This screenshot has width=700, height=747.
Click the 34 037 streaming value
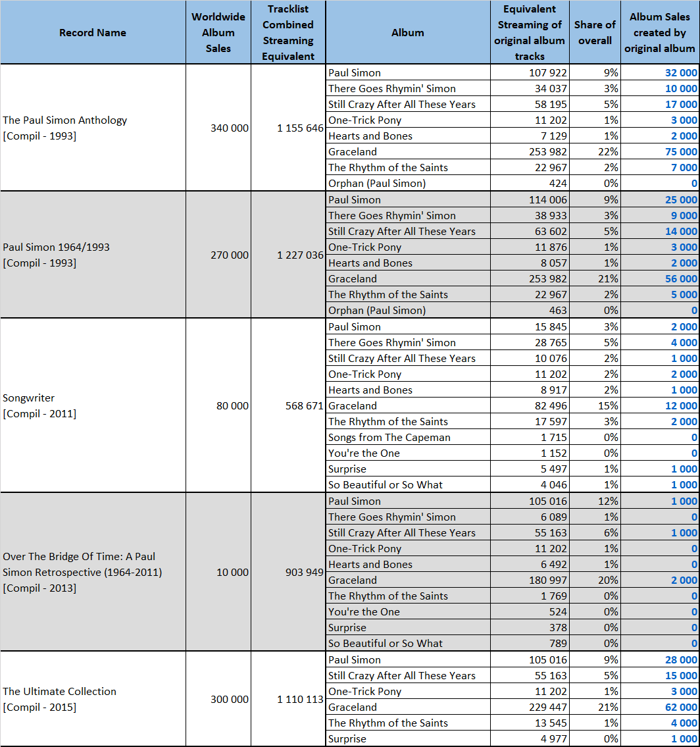click(530, 88)
